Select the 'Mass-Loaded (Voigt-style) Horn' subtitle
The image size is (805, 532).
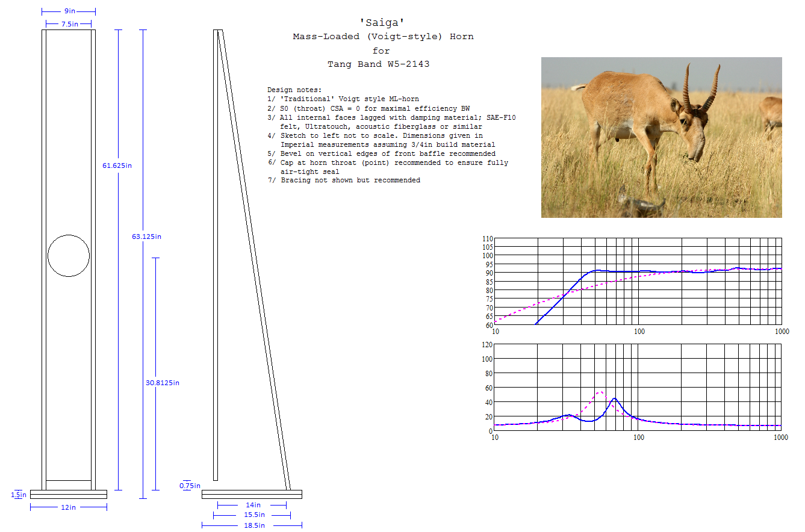pyautogui.click(x=383, y=37)
